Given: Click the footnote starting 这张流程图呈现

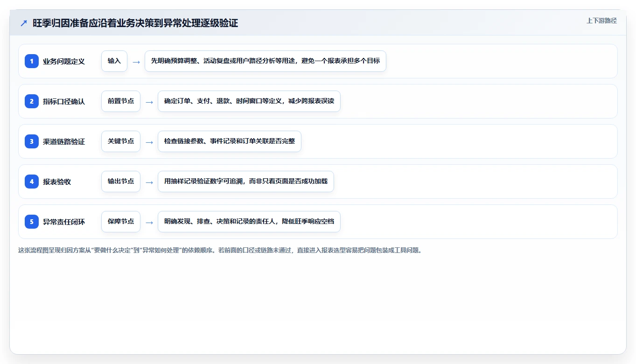Looking at the screenshot, I should point(220,250).
